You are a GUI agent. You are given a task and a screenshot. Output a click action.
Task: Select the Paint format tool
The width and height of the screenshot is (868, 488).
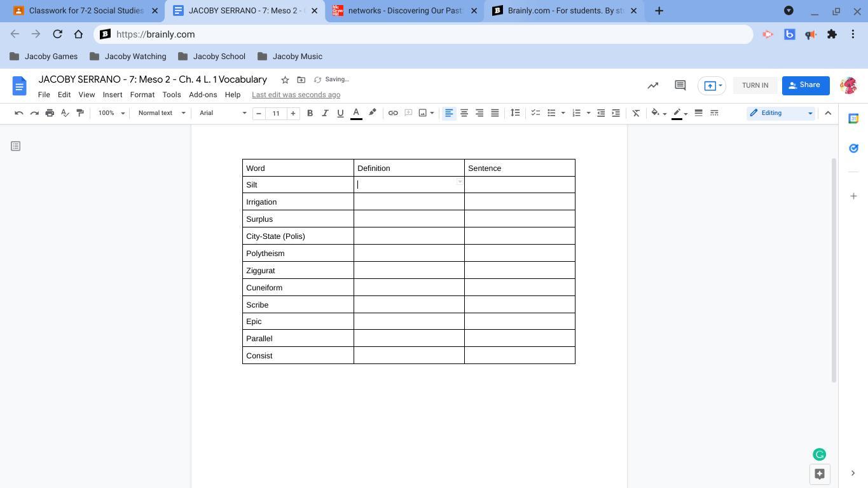(x=80, y=113)
